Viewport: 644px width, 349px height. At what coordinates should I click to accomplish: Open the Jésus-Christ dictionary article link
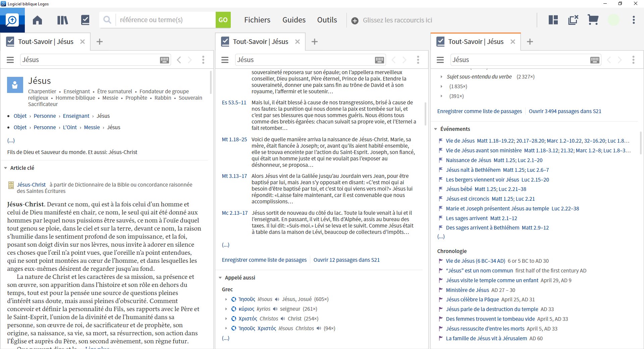click(31, 185)
